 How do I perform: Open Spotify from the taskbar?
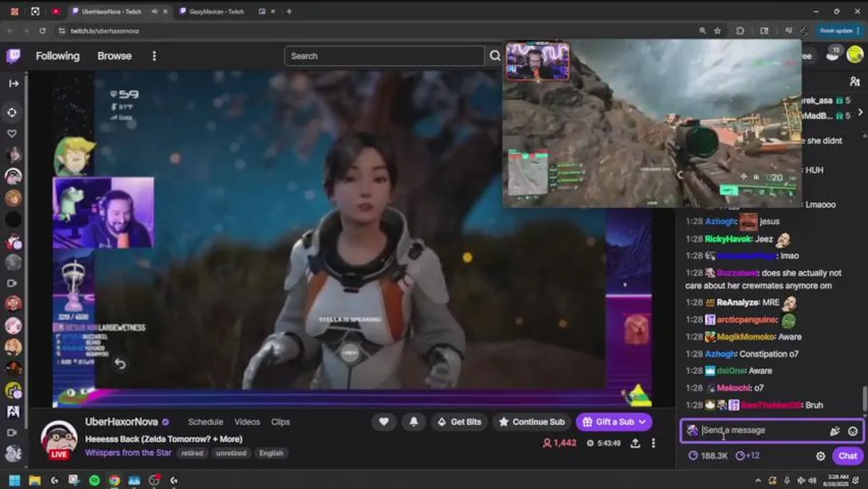(94, 481)
